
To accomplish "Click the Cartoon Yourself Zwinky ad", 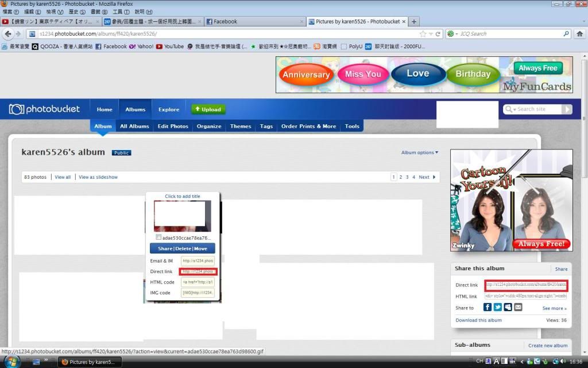I will coord(512,201).
